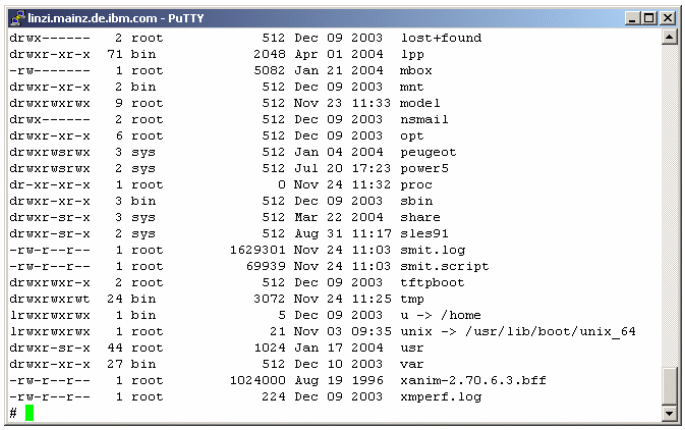Click the smit.log filename in listing
The height and width of the screenshot is (430, 685).
point(432,250)
